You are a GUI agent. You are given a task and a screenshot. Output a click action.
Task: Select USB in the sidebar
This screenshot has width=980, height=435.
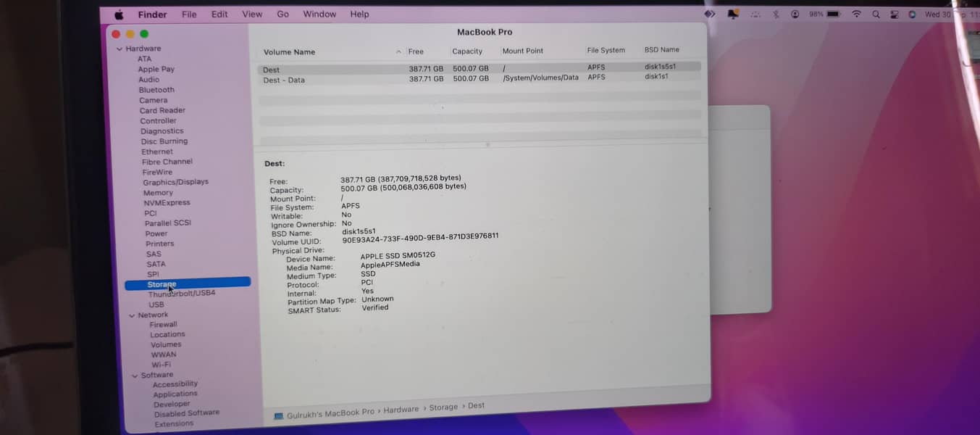click(156, 304)
